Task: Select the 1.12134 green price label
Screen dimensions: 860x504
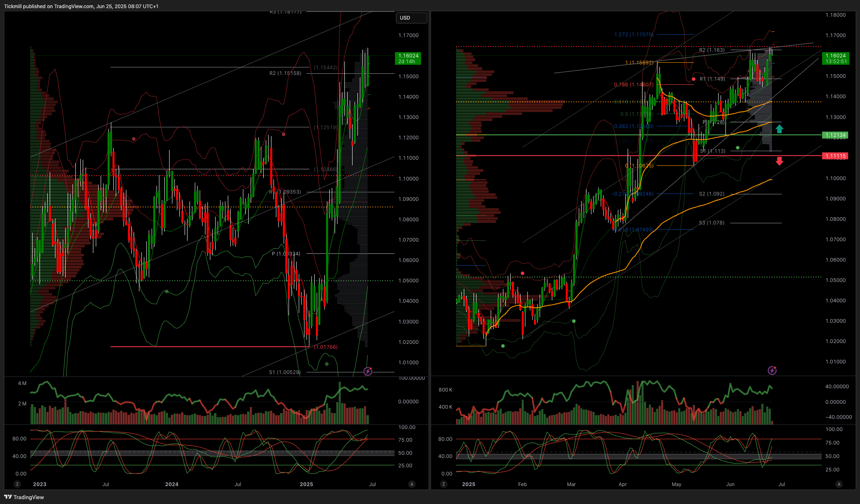Action: (x=835, y=135)
